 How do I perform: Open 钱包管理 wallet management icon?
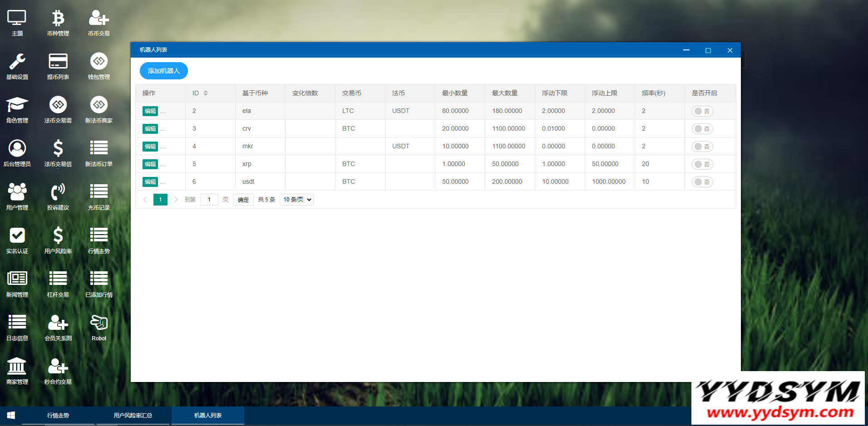99,62
